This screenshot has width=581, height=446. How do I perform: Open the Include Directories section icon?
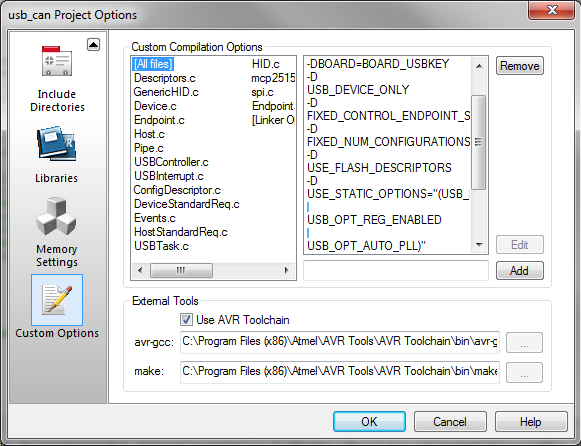tap(57, 61)
